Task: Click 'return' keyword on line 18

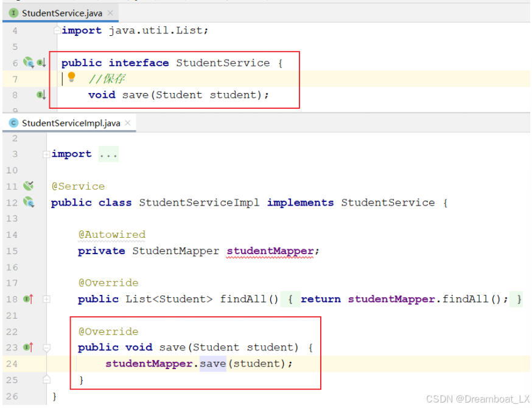Action: (x=321, y=299)
